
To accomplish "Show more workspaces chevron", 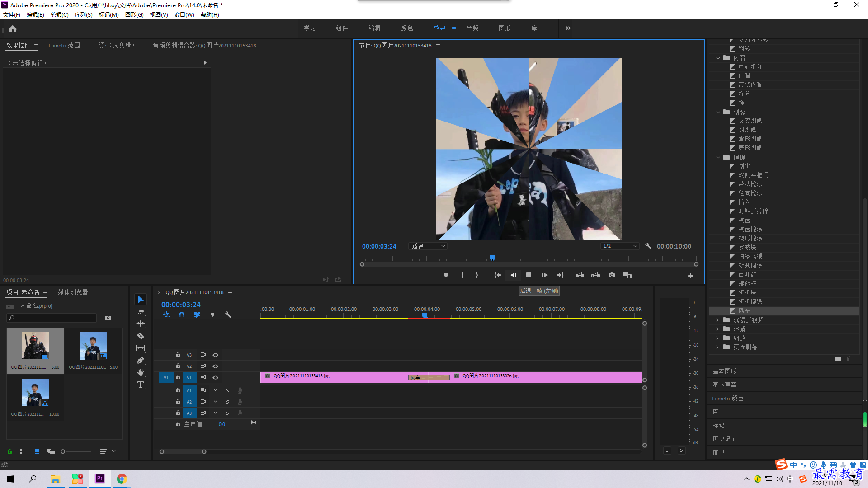I will (x=568, y=28).
